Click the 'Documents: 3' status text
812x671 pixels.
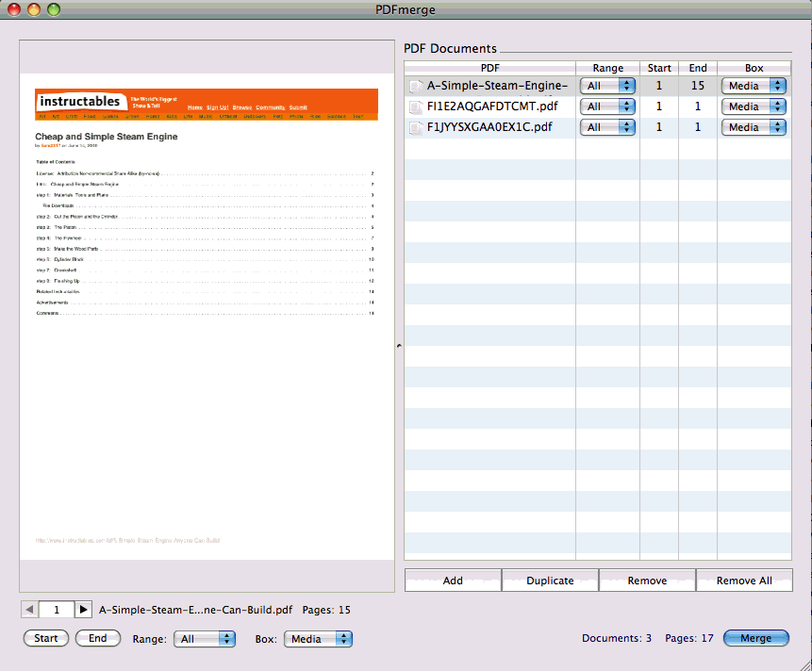click(x=617, y=638)
